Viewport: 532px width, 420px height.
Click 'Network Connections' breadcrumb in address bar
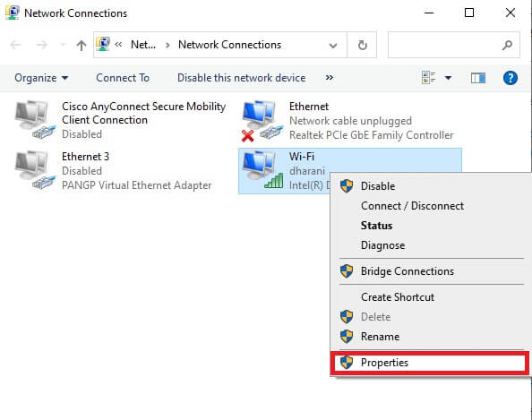[229, 45]
